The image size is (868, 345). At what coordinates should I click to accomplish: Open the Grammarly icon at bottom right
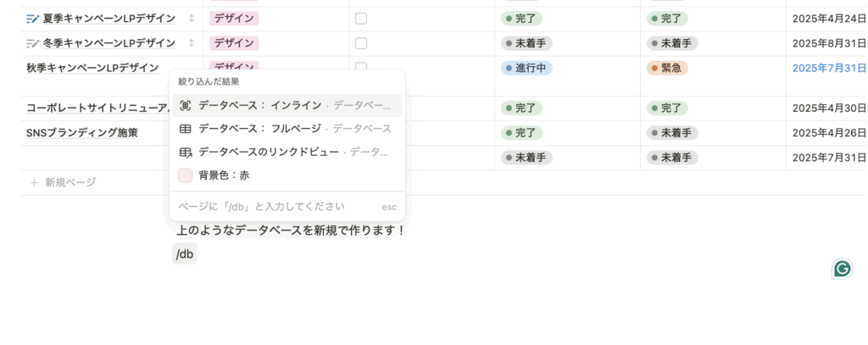842,269
